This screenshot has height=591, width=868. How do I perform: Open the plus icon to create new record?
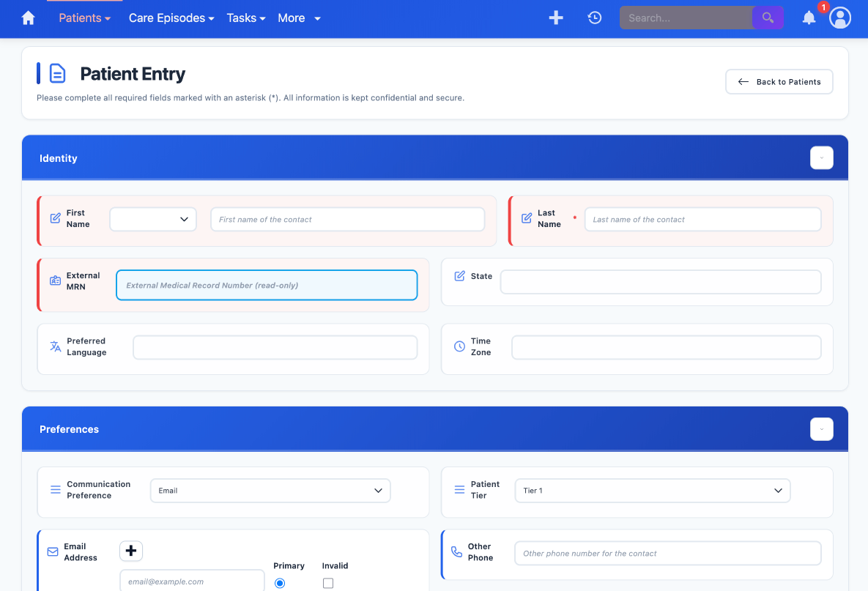[x=555, y=18]
